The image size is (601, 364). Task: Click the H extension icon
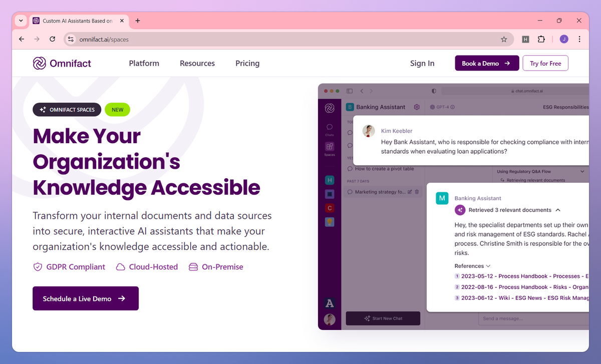coord(525,39)
